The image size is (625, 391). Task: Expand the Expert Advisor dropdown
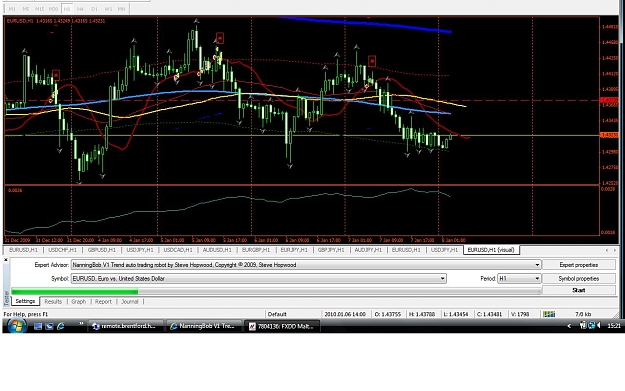point(537,265)
